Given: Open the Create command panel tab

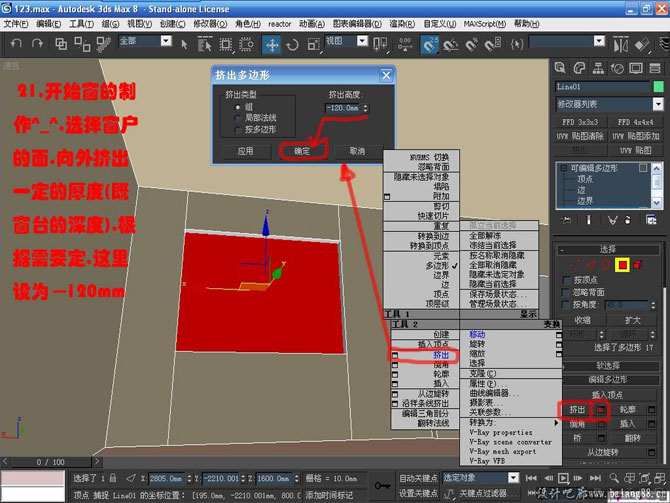Looking at the screenshot, I should click(560, 68).
